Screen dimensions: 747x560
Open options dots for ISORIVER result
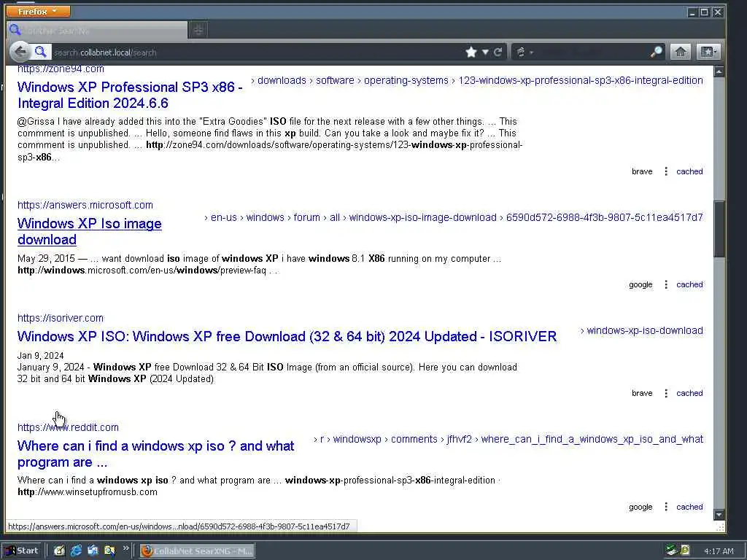click(666, 393)
